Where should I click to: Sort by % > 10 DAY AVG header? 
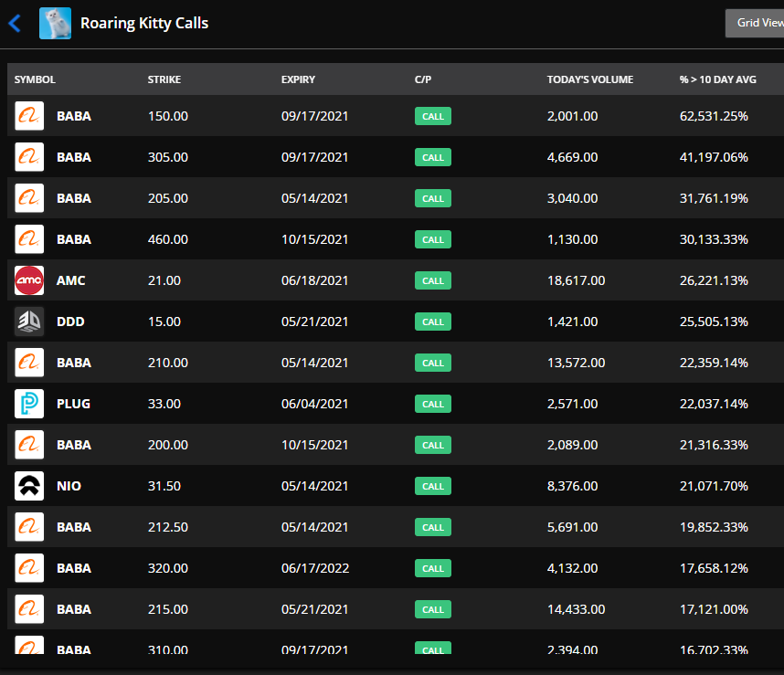click(717, 79)
